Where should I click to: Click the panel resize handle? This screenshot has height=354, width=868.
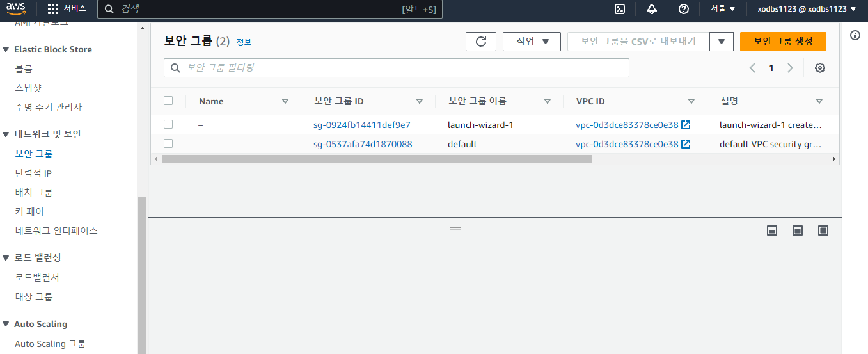pyautogui.click(x=455, y=229)
